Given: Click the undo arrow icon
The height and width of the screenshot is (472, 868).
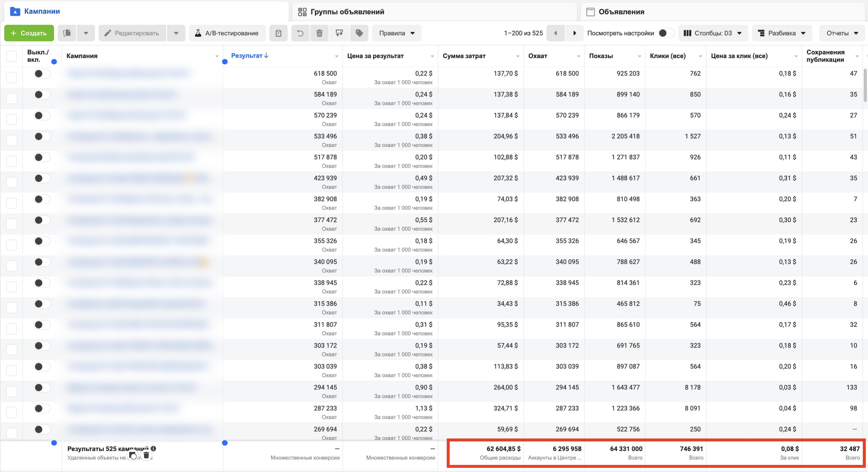Looking at the screenshot, I should (x=300, y=33).
